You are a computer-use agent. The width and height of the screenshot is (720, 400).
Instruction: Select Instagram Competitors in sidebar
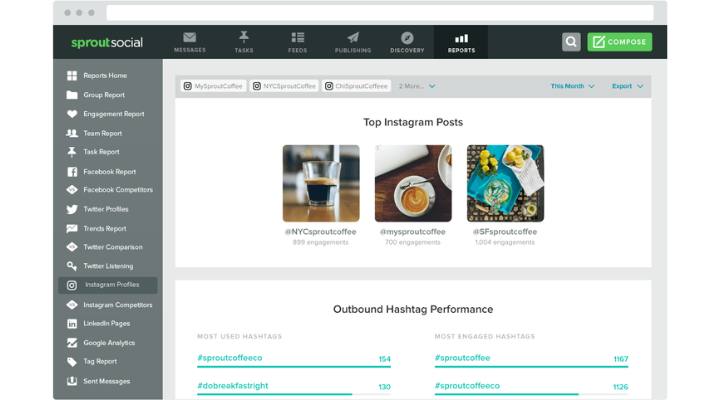tap(117, 305)
